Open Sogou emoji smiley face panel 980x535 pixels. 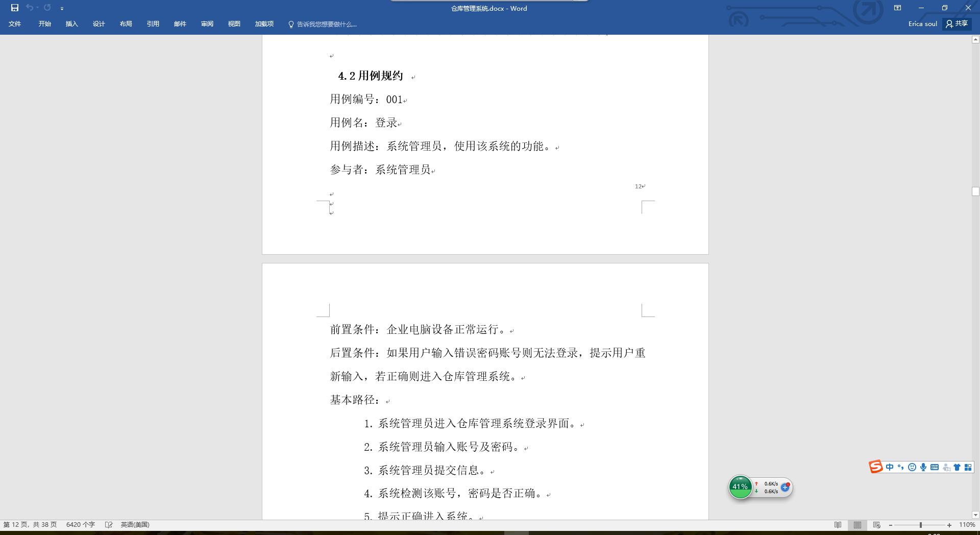[x=912, y=467]
